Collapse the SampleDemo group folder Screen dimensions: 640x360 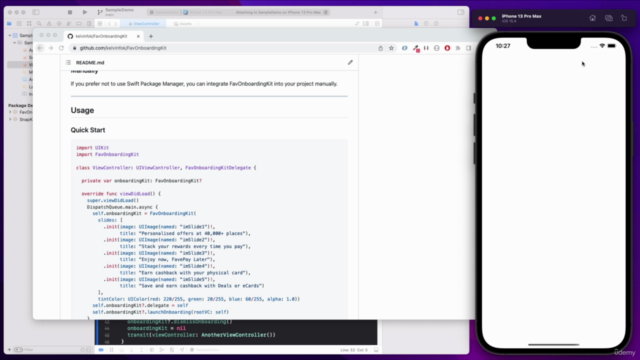pos(15,42)
